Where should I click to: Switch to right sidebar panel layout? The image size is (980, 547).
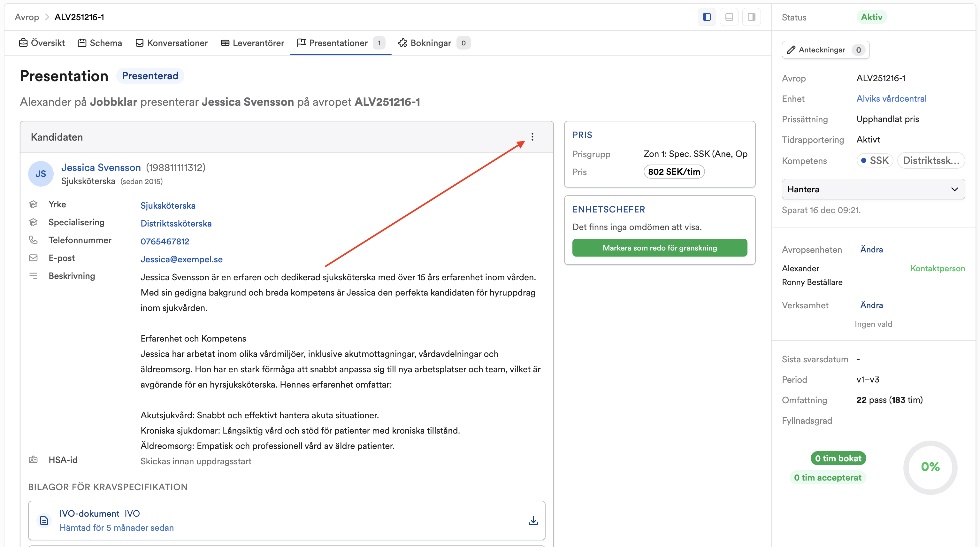tap(751, 17)
